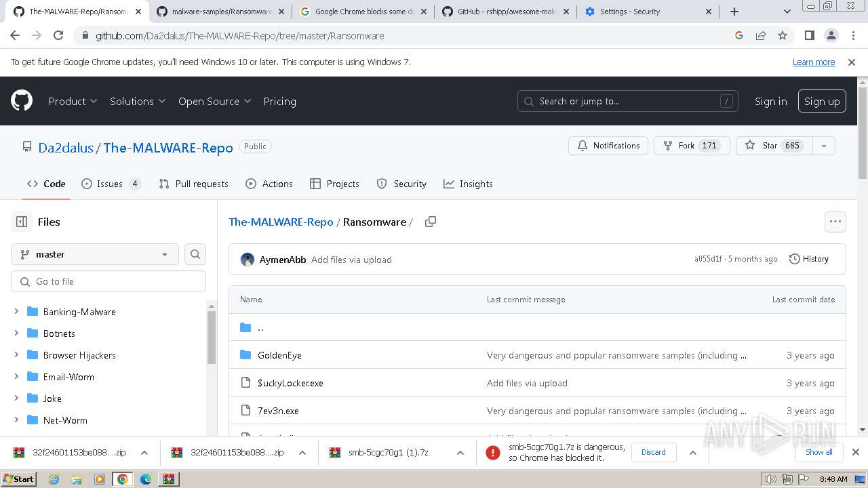Collapse the Files tree panel icon
The width and height of the screenshot is (868, 488).
[22, 222]
